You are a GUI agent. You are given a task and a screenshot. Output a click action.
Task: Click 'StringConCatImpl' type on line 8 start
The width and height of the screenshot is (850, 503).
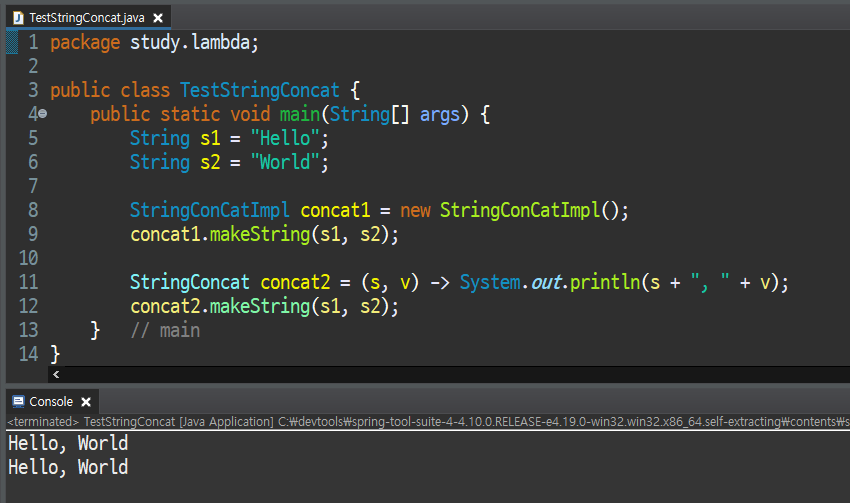click(x=210, y=210)
